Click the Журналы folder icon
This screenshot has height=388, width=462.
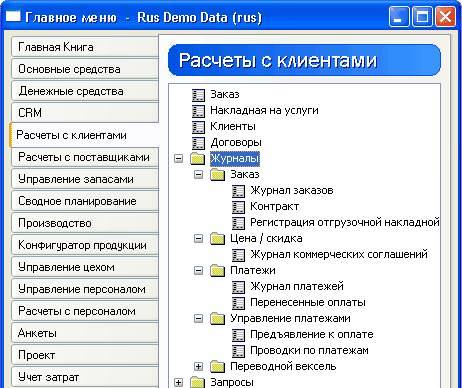[x=198, y=158]
